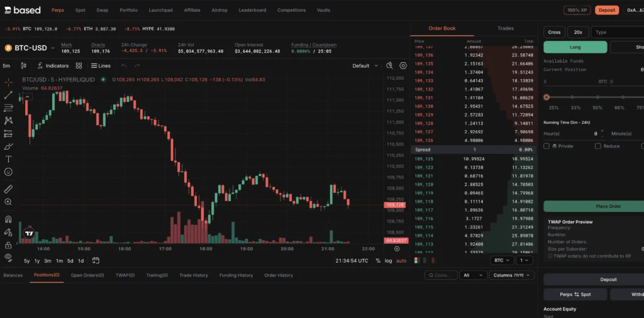Toggle auto scale on chart

click(x=401, y=261)
